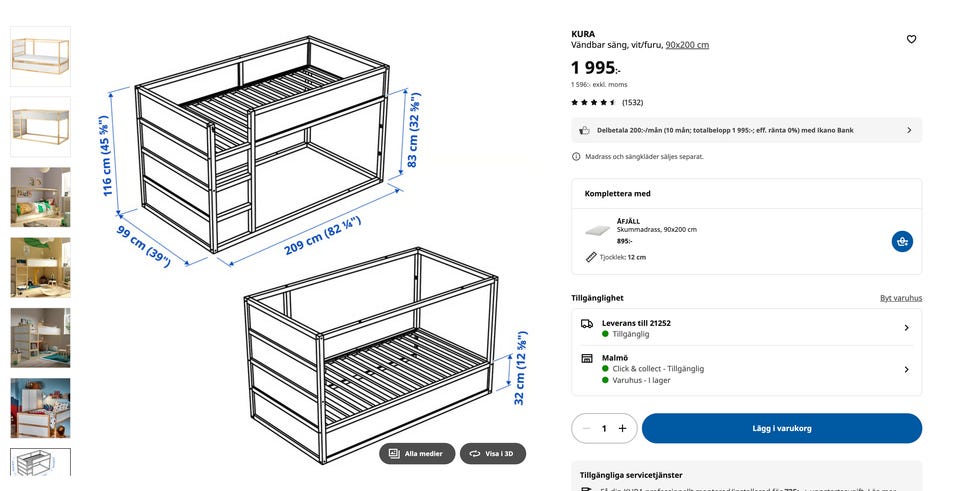Open Alla medier gallery
The width and height of the screenshot is (960, 491).
417,453
